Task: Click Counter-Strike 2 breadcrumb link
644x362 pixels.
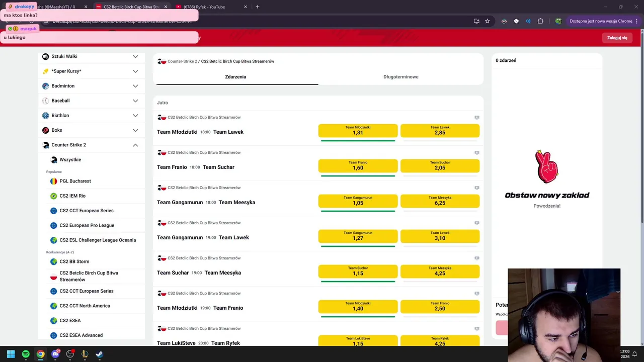Action: (x=182, y=61)
